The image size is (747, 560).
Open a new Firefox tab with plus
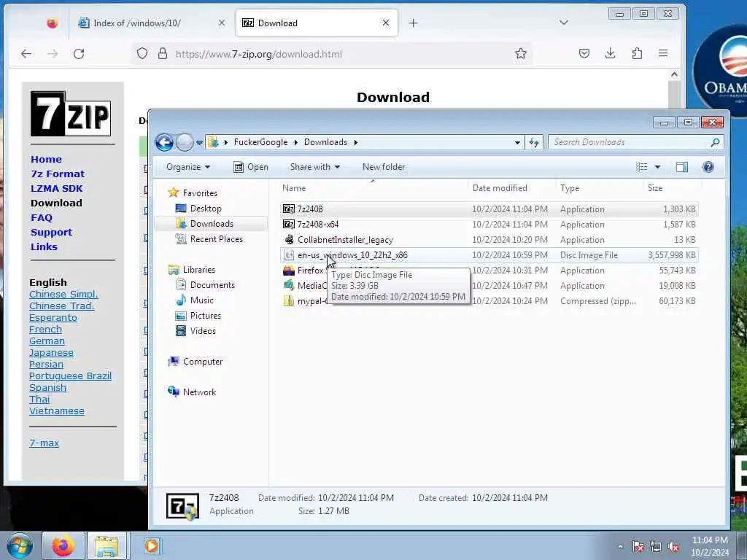[413, 23]
